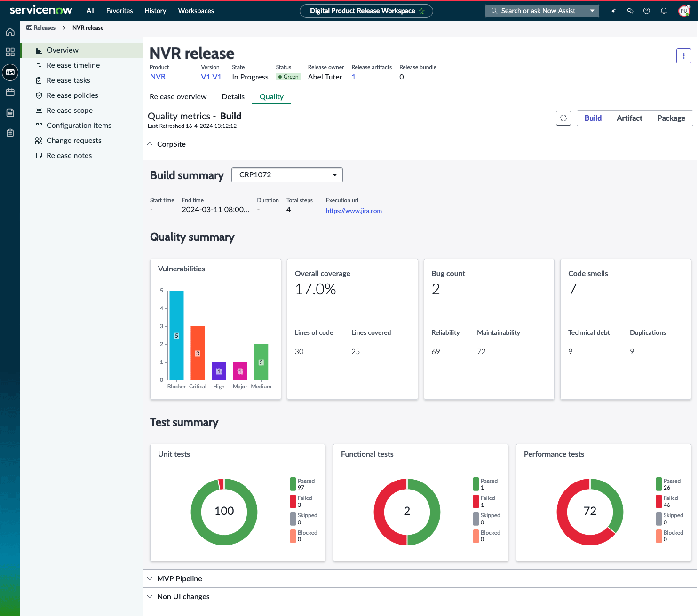Click the Performance tests Passed legend entry
Viewport: 698px width, 616px height.
coord(669,484)
